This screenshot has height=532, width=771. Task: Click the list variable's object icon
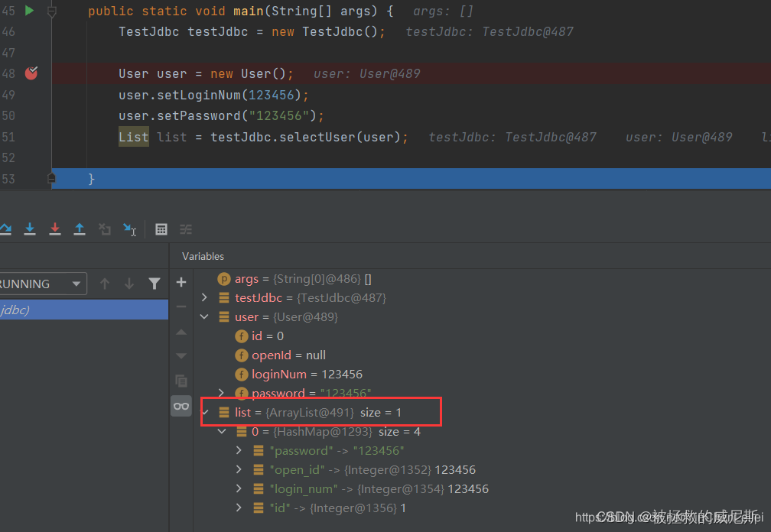(x=223, y=413)
